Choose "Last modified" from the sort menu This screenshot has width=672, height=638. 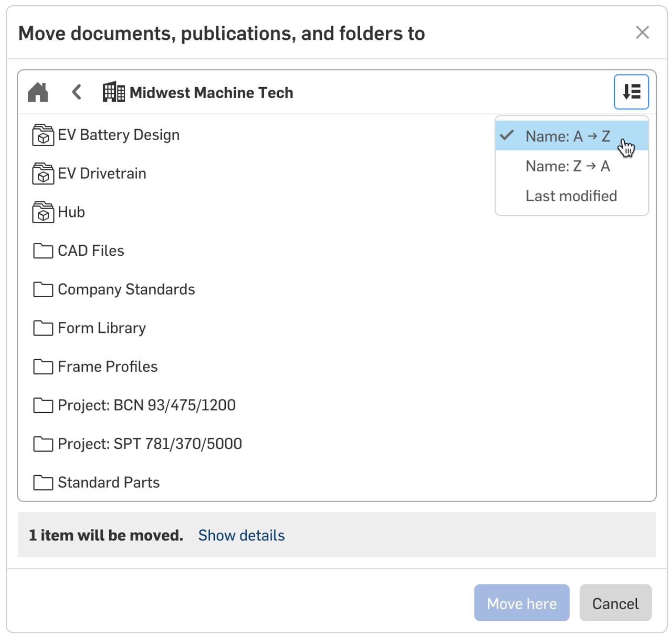pyautogui.click(x=571, y=196)
